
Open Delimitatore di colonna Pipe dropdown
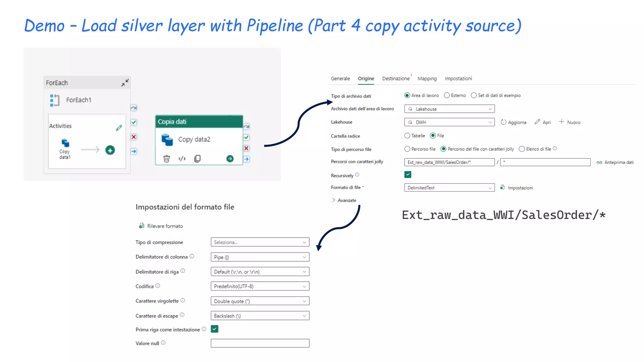(x=260, y=257)
